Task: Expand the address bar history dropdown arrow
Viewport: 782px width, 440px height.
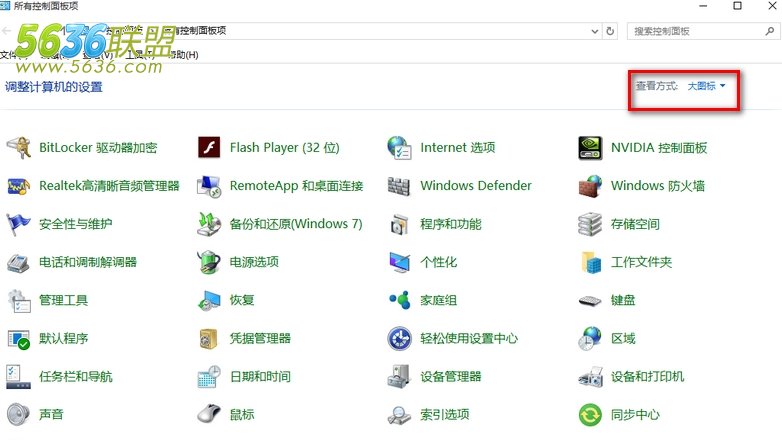Action: pos(594,31)
